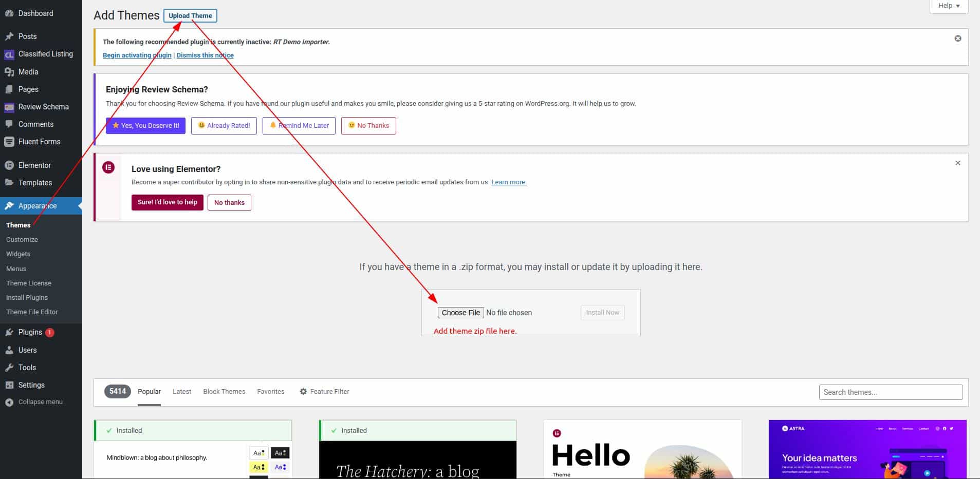Select the Block Themes tab
Viewport: 980px width, 479px height.
[224, 392]
